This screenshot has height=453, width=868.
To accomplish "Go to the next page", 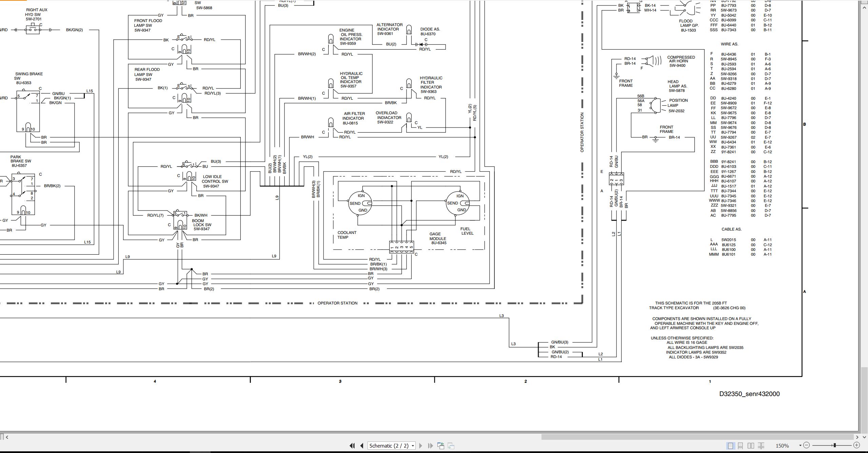I will 421,446.
